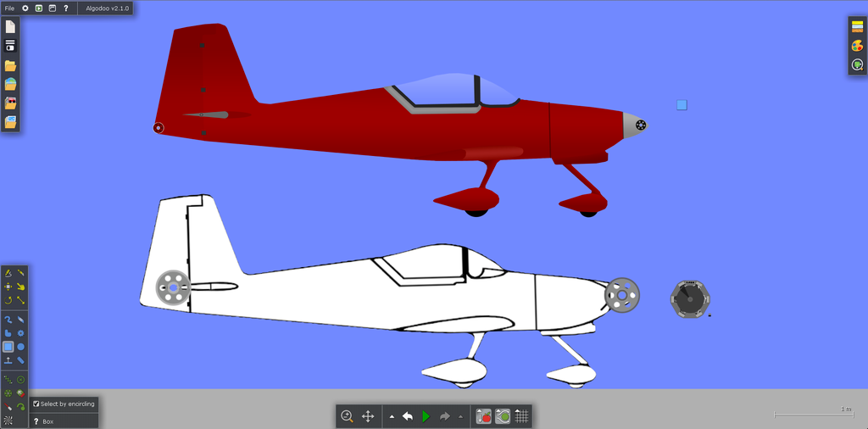
Task: Click the Undo arrow button
Action: pos(408,416)
